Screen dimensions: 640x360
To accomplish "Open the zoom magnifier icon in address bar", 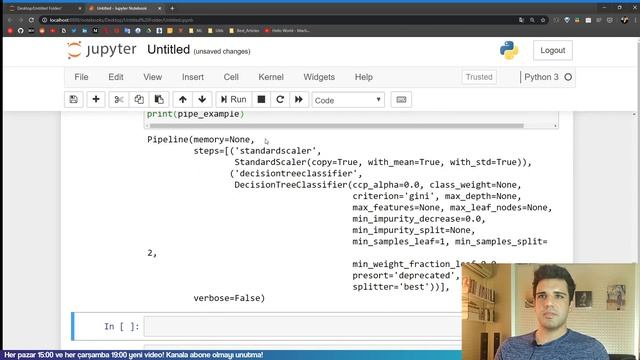I will (x=532, y=20).
